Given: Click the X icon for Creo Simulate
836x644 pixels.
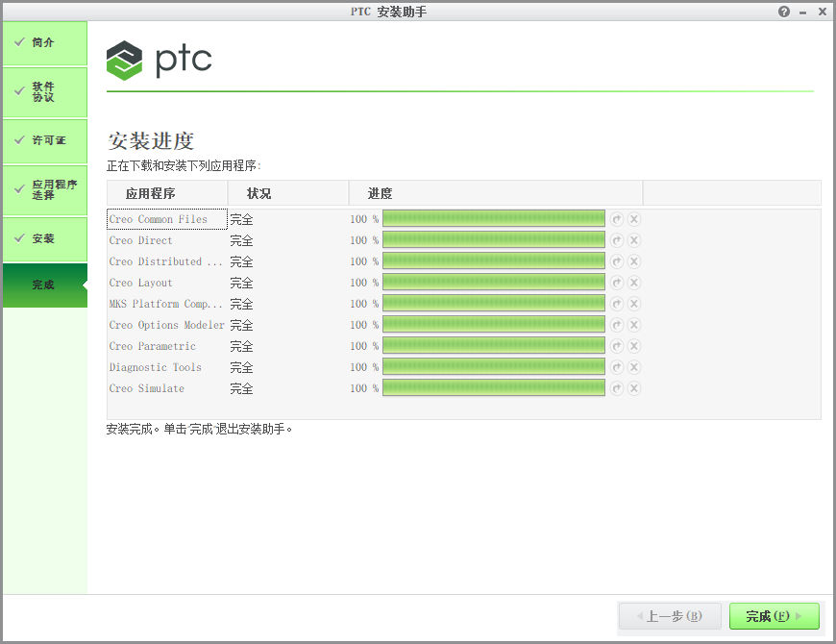Looking at the screenshot, I should pyautogui.click(x=634, y=388).
